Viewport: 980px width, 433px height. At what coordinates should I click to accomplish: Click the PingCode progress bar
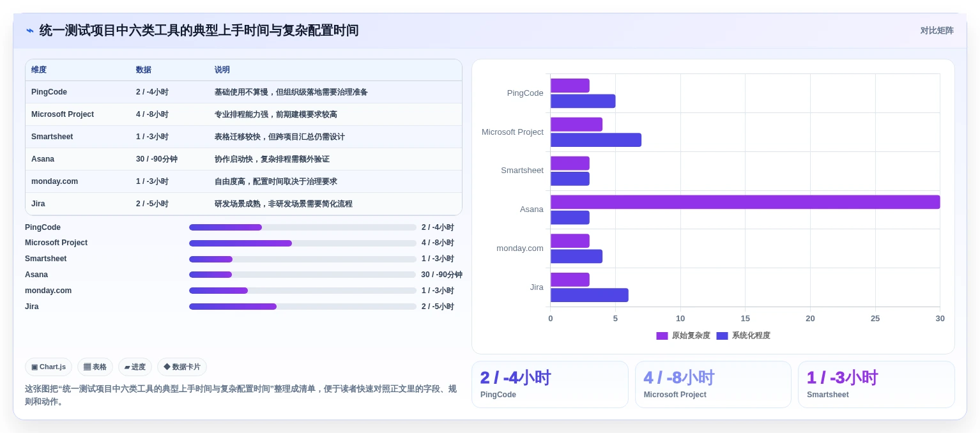[303, 227]
